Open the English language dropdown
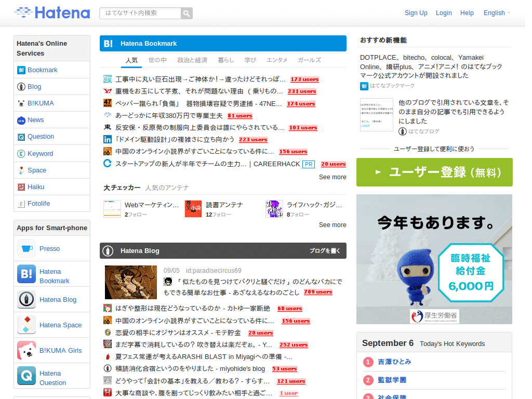532x399 pixels. point(497,13)
